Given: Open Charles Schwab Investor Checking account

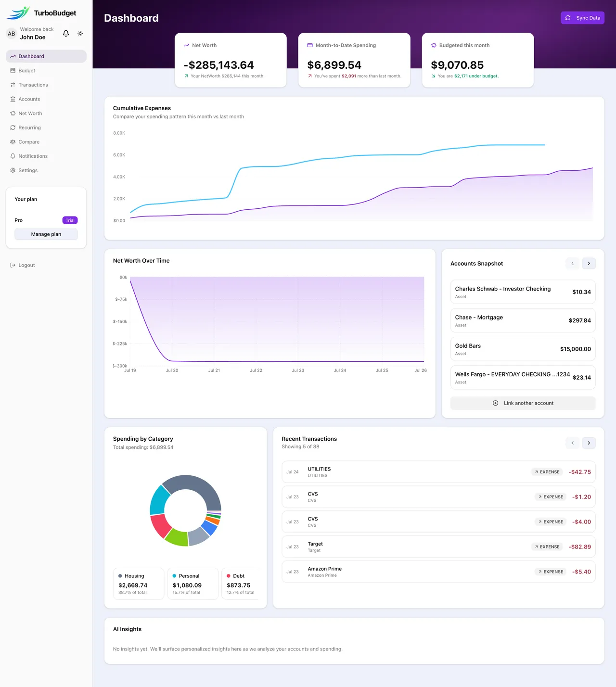Looking at the screenshot, I should point(523,292).
